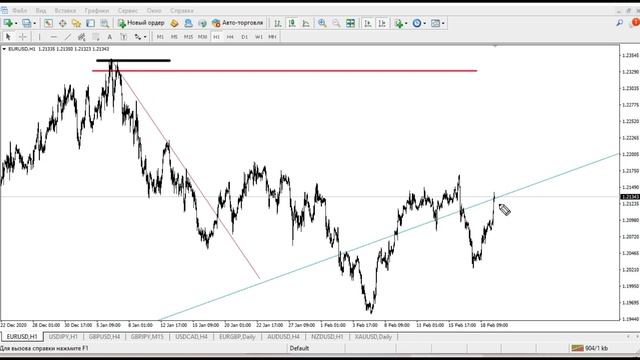Open the Indicators list icon
This screenshot has height=360, width=640.
coord(398,23)
